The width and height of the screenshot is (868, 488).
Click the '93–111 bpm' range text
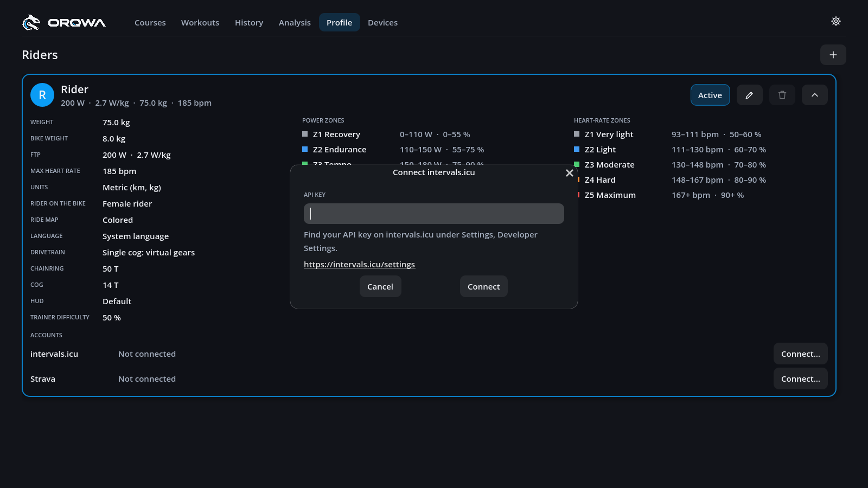695,134
